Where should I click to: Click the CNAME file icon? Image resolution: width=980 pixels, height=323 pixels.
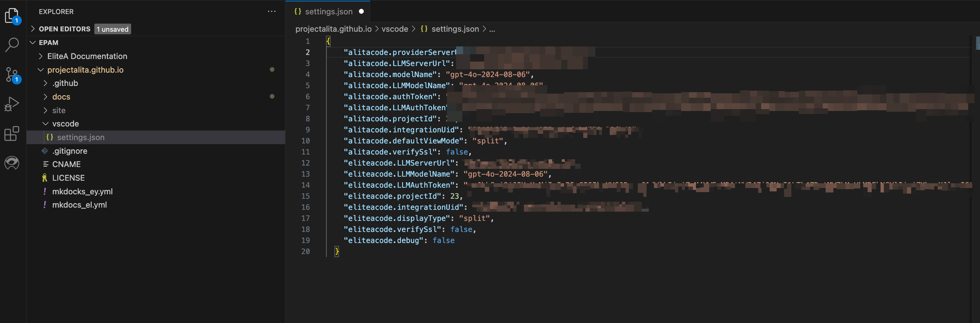click(x=45, y=164)
